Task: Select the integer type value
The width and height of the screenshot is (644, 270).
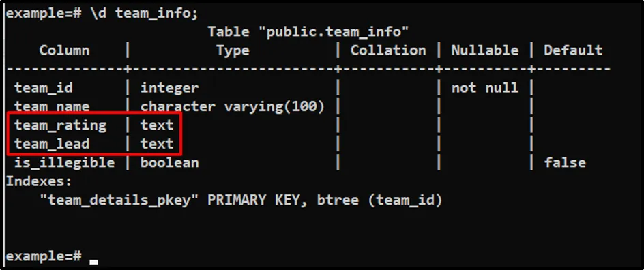Action: click(170, 88)
